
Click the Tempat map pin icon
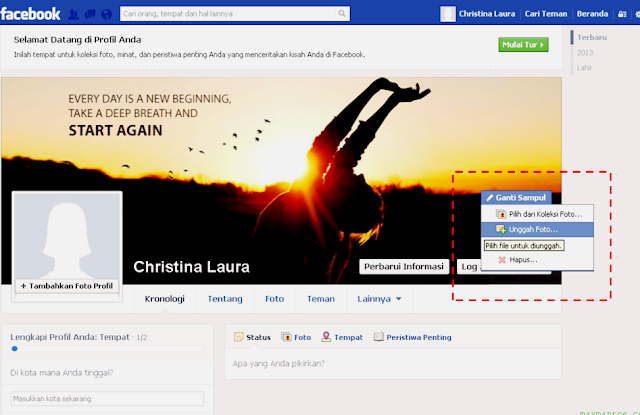click(x=326, y=337)
